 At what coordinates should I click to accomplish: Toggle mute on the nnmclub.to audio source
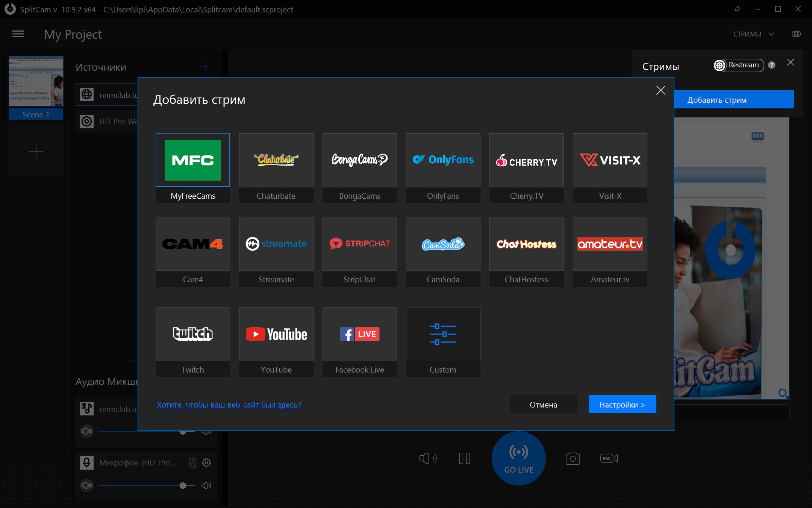(87, 431)
